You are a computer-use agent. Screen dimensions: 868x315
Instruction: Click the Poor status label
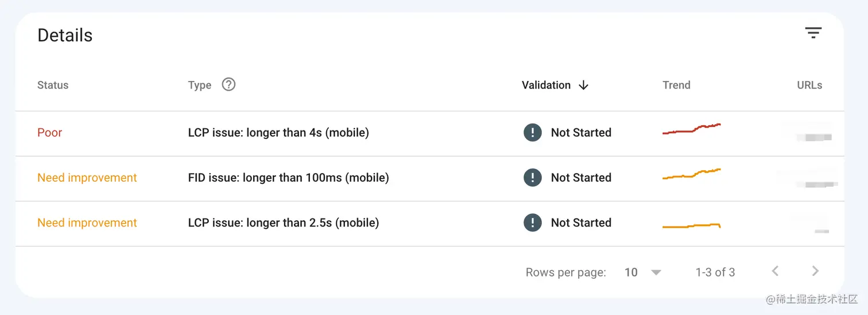(x=49, y=133)
